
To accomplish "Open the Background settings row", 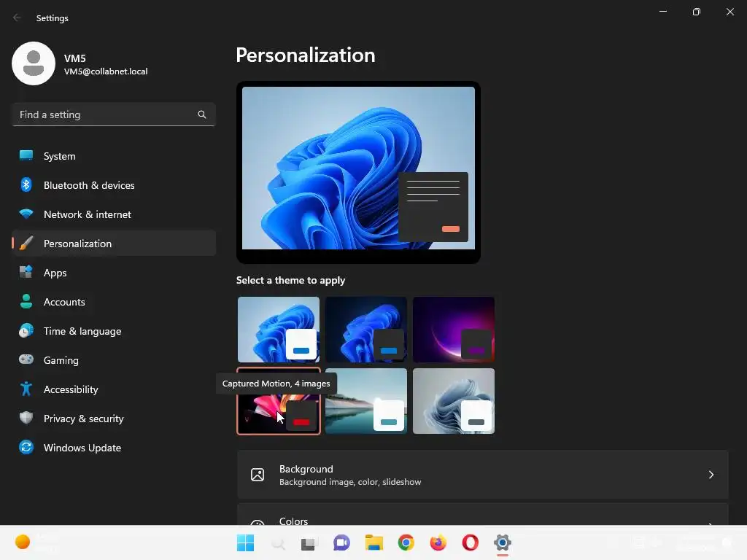I will (483, 475).
